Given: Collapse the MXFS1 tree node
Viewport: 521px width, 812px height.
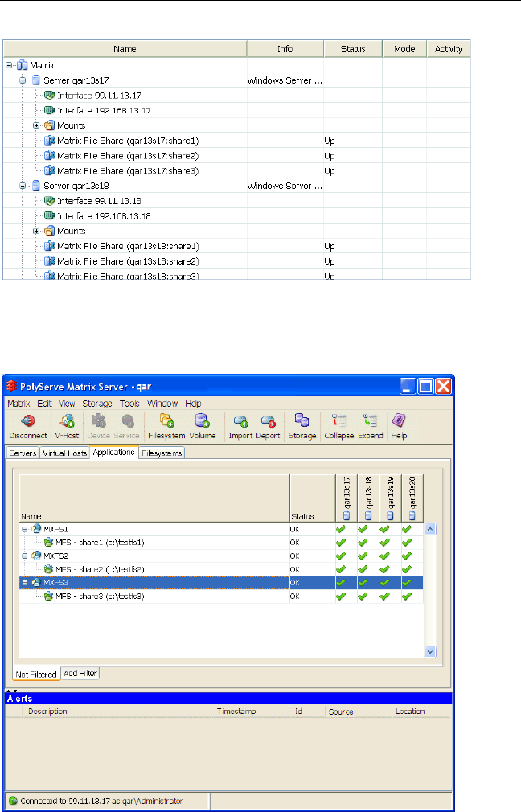Looking at the screenshot, I should tap(25, 529).
